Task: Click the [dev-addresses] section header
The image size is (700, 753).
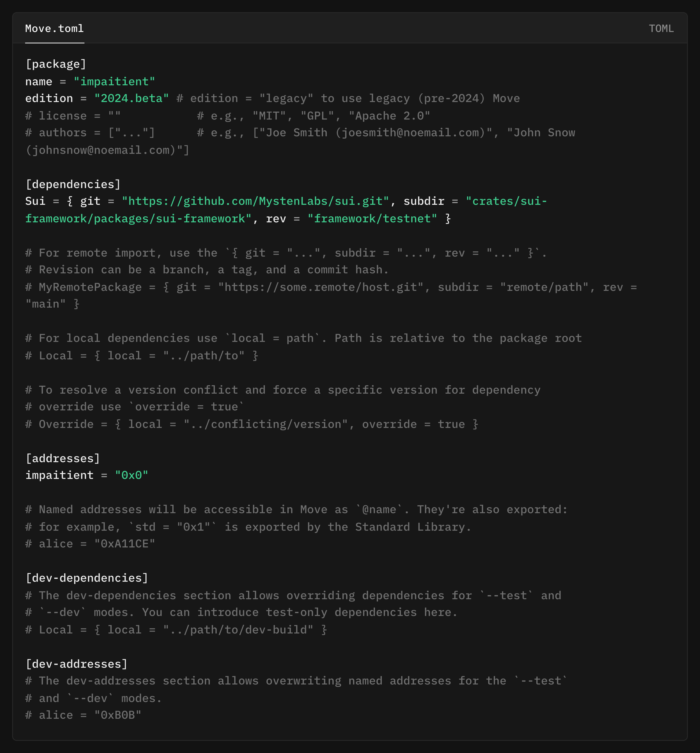Action: coord(76,664)
